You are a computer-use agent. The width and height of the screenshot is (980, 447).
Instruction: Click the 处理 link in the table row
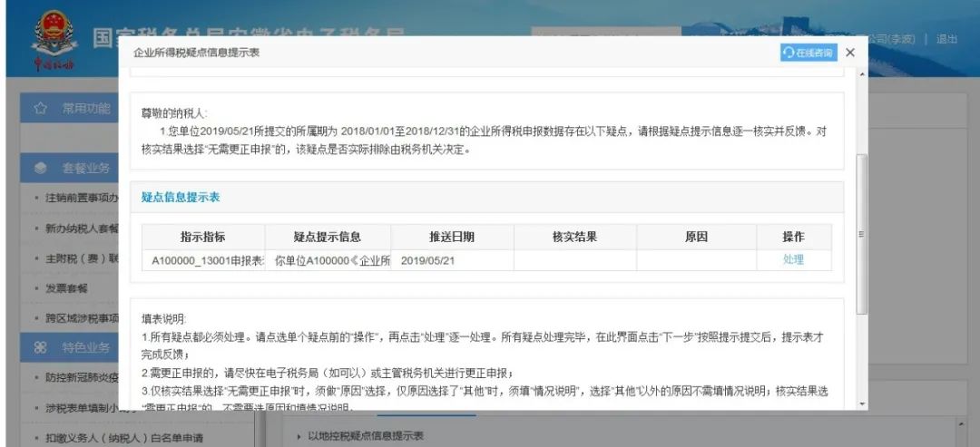tap(793, 260)
